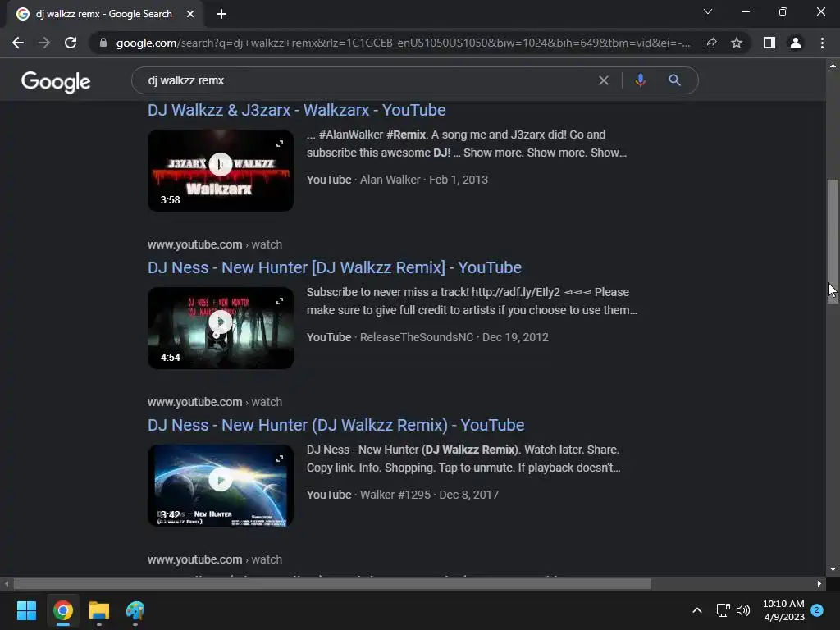840x630 pixels.
Task: Play the New Hunter planet video preview
Action: tap(220, 479)
